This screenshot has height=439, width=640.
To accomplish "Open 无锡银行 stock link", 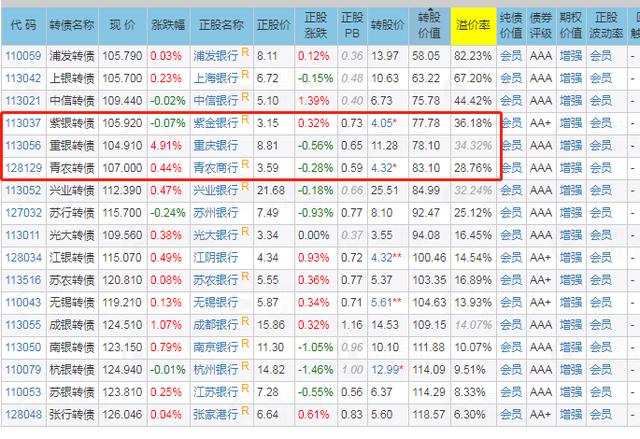I will [216, 302].
